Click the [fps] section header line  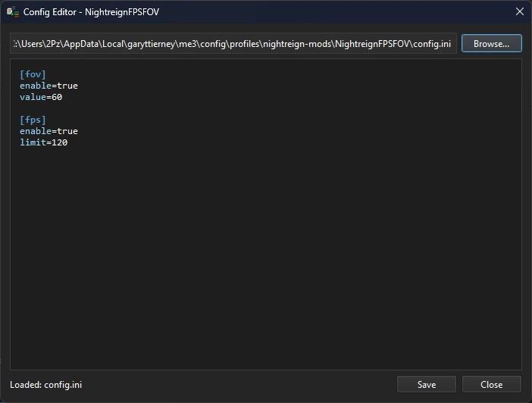pos(33,120)
